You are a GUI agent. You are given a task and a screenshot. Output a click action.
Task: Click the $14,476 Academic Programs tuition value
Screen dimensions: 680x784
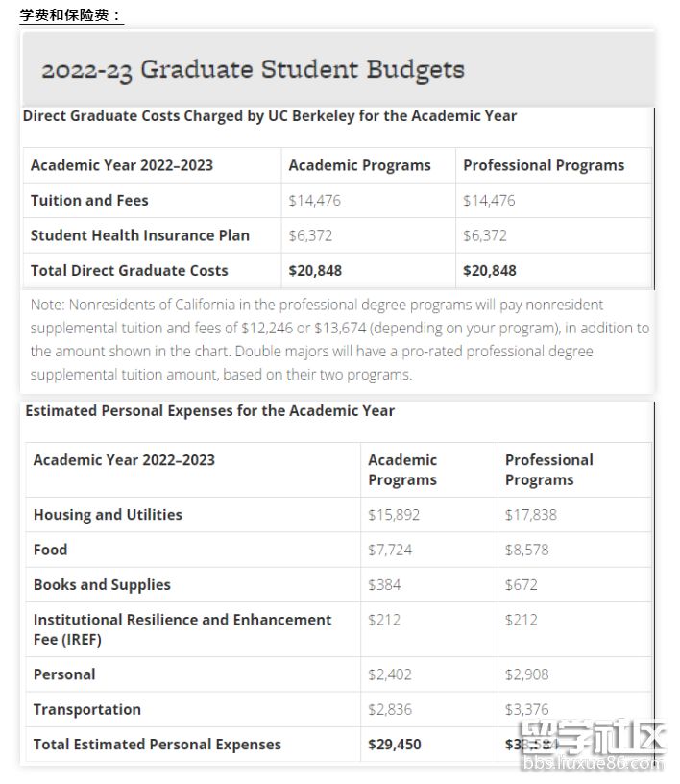314,201
